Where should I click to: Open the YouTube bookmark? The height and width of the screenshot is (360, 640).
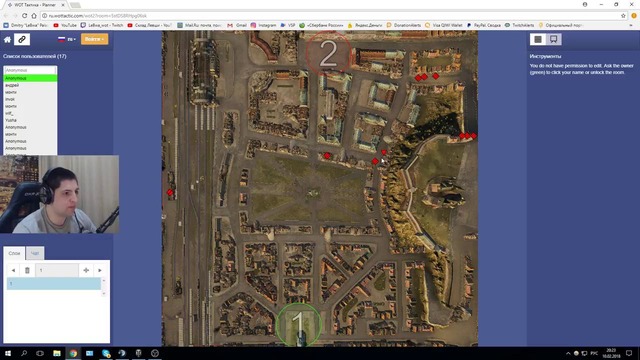(65, 25)
